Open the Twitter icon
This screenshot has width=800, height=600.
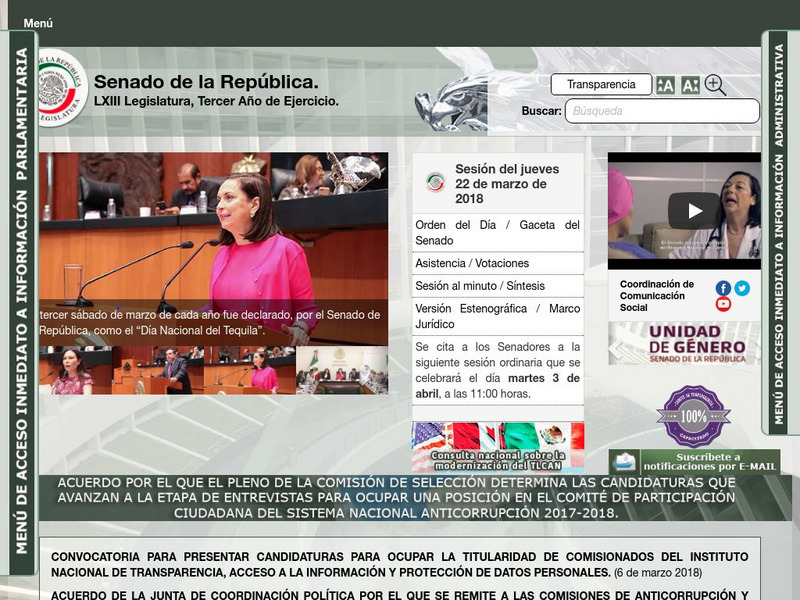(741, 288)
